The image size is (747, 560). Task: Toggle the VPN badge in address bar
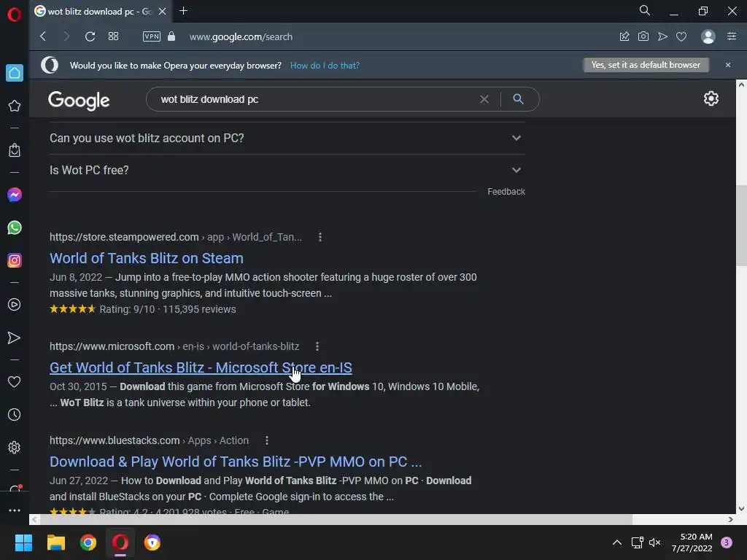pos(152,36)
